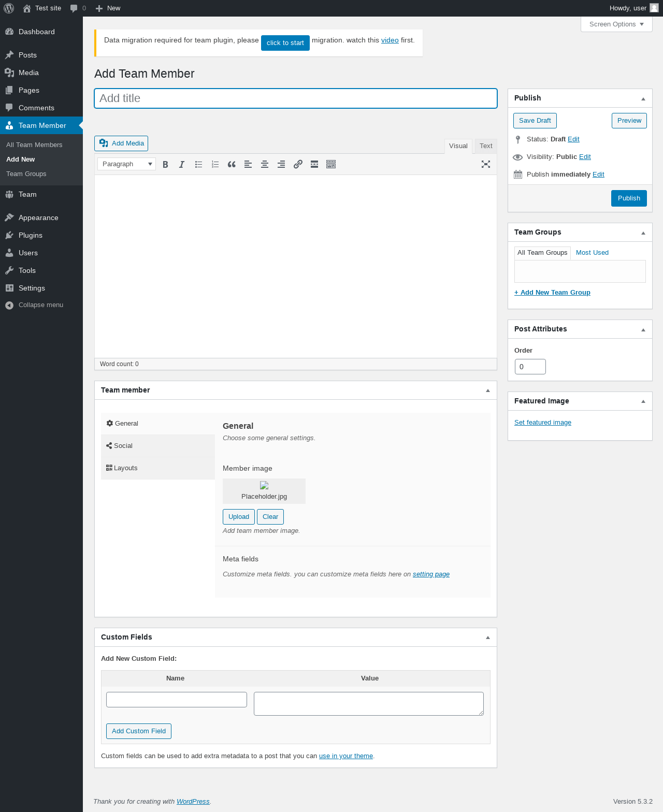Align text right
Screen dimensions: 663x812
tap(281, 164)
